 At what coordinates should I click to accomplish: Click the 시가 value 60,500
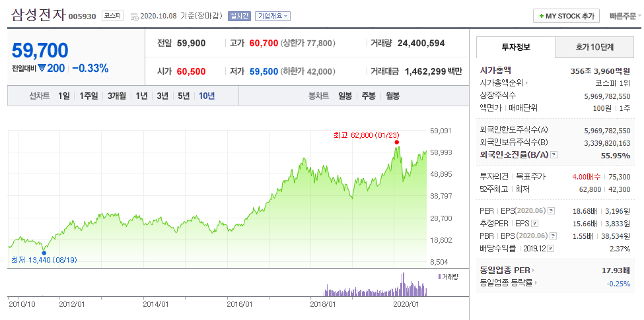[x=192, y=72]
